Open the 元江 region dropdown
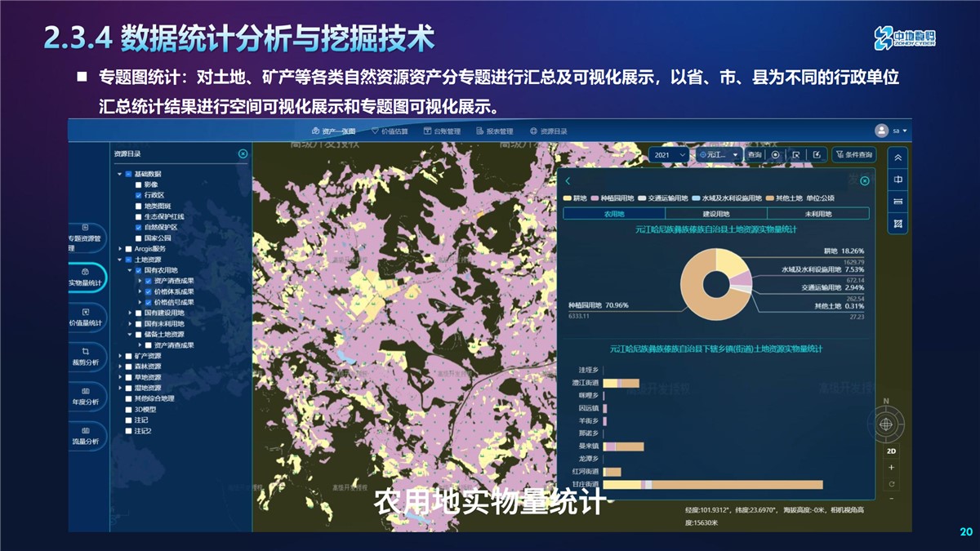The image size is (980, 551). (x=719, y=154)
